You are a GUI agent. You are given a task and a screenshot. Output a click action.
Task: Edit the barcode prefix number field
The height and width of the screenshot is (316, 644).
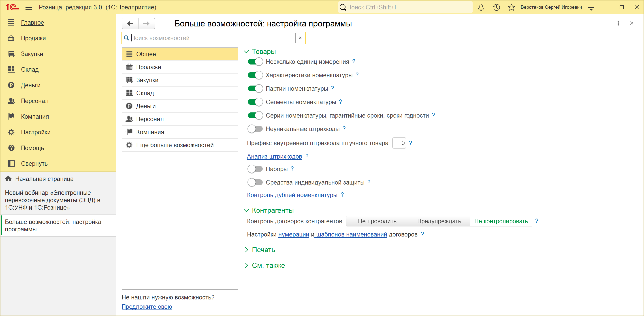click(x=399, y=143)
